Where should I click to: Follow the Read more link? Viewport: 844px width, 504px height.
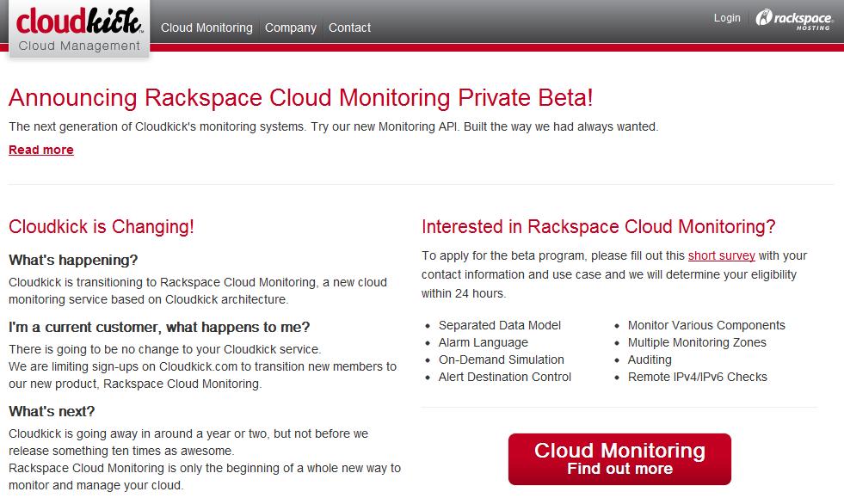coord(41,150)
